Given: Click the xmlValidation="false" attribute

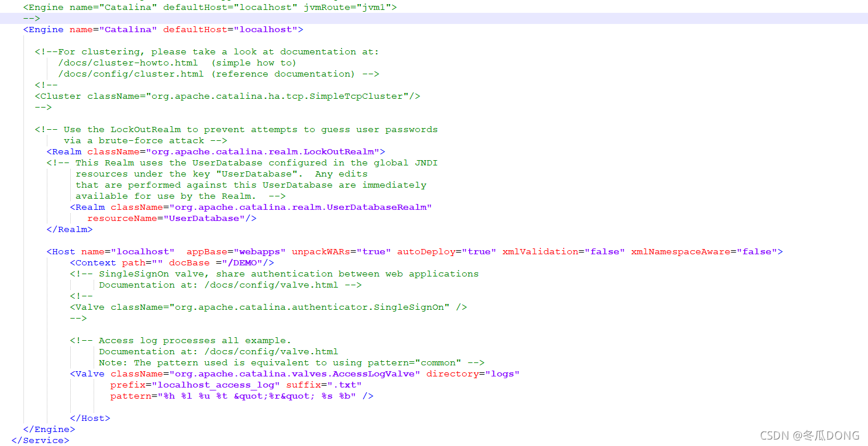Looking at the screenshot, I should coord(563,251).
